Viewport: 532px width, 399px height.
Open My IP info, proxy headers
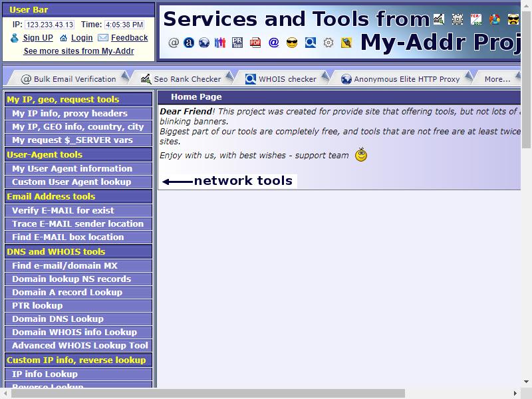tap(78, 113)
